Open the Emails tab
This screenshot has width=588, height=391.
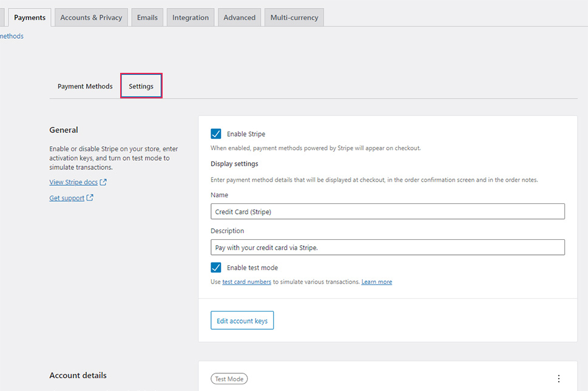coord(147,18)
